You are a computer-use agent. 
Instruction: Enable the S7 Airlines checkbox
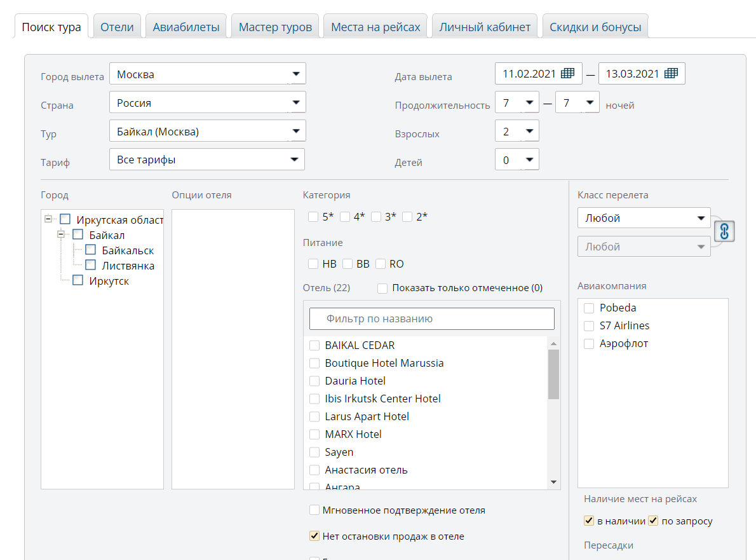(589, 326)
